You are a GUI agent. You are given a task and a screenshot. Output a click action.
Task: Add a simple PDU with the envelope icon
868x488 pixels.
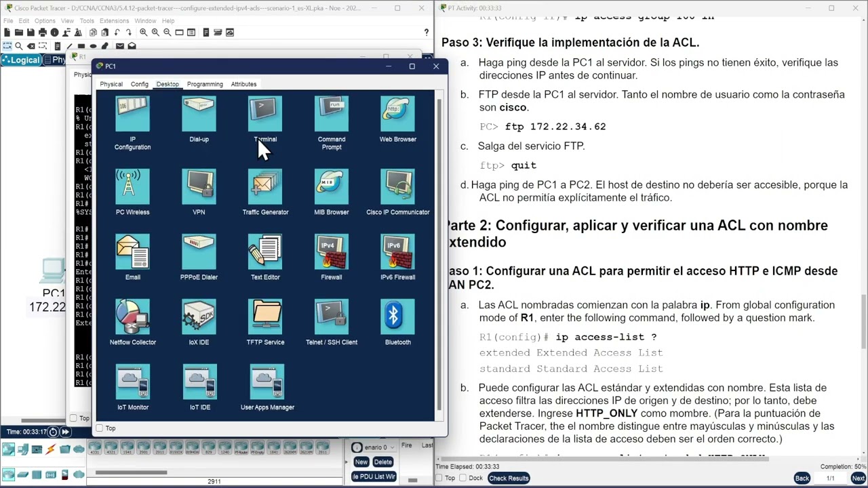coord(120,46)
